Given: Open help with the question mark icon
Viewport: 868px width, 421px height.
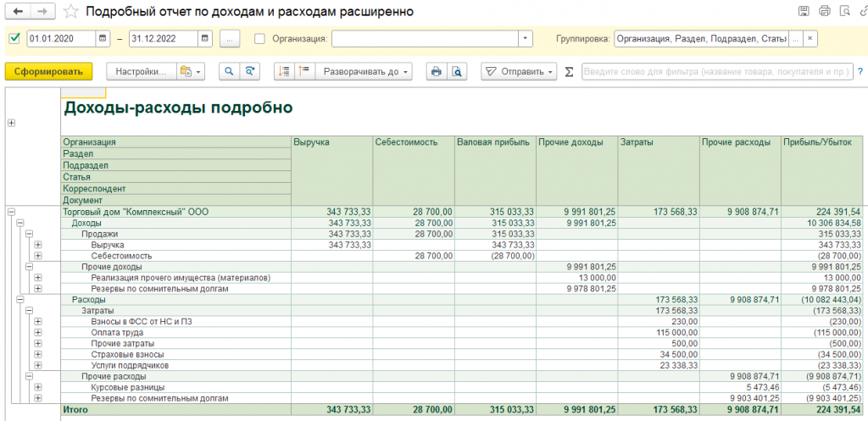Looking at the screenshot, I should coord(860,72).
